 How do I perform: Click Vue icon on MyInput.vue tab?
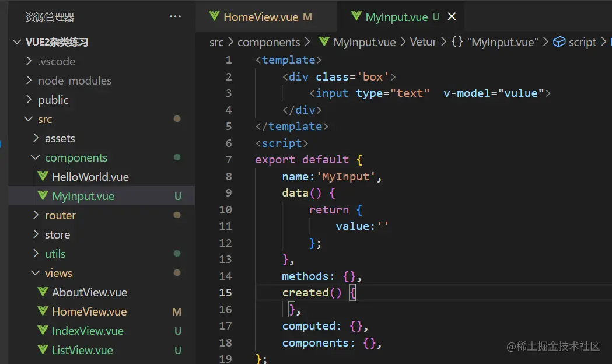point(356,16)
